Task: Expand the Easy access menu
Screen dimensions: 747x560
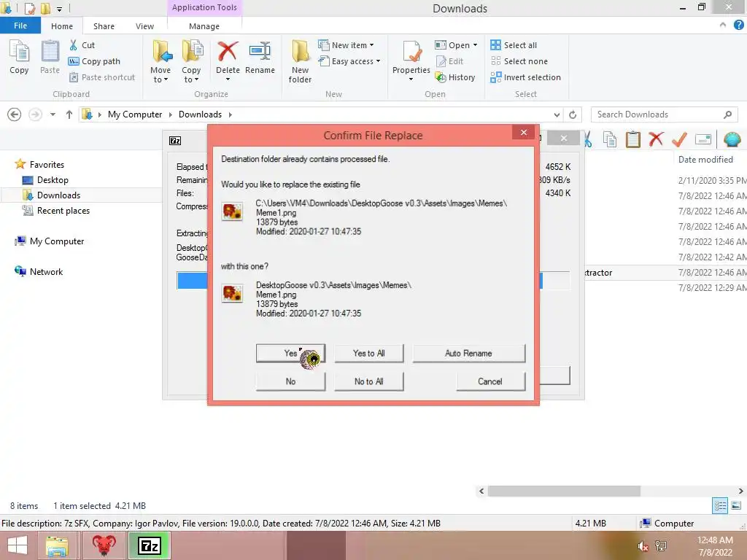Action: point(349,61)
